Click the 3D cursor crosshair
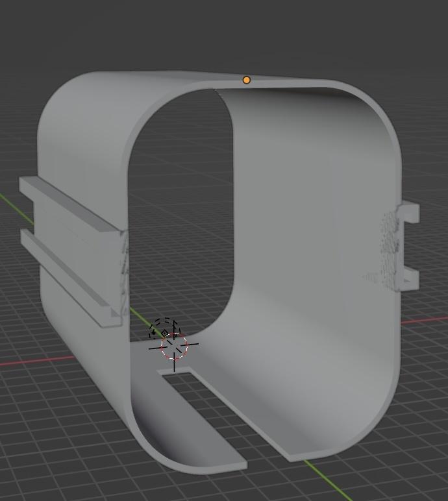 pyautogui.click(x=174, y=346)
